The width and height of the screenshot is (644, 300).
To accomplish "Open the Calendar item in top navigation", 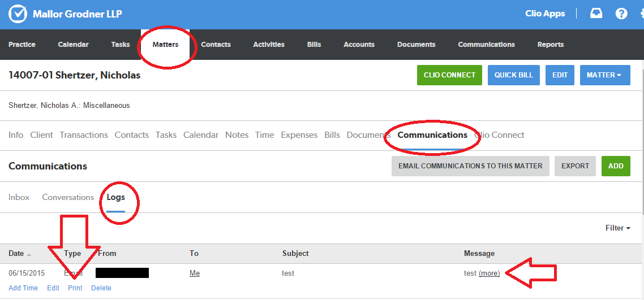I will tap(73, 45).
